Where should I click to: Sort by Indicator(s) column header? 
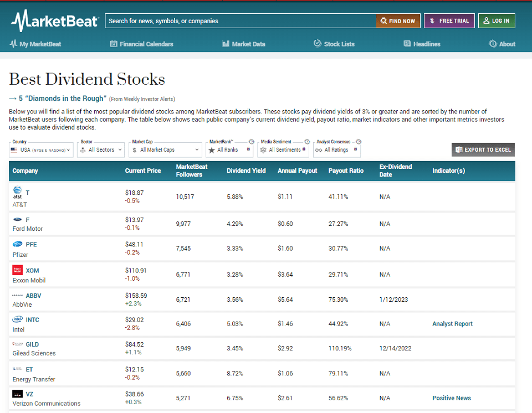point(448,171)
